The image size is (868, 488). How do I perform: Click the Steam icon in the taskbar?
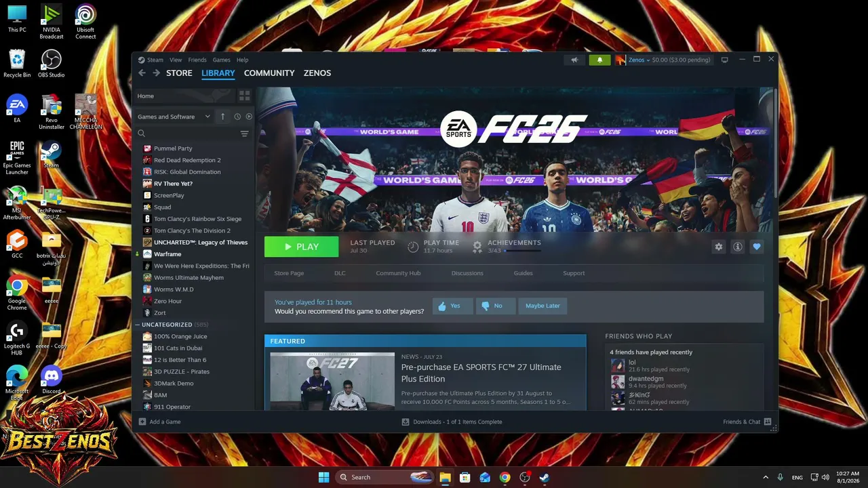coord(545,477)
